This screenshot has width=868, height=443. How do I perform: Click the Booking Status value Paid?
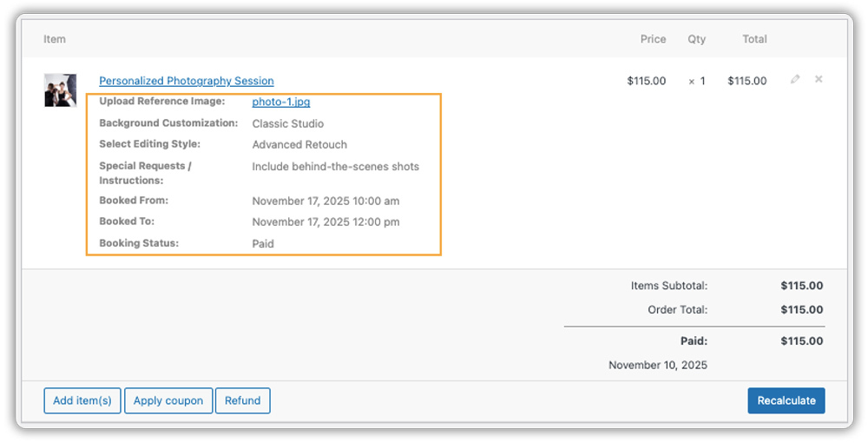coord(263,243)
